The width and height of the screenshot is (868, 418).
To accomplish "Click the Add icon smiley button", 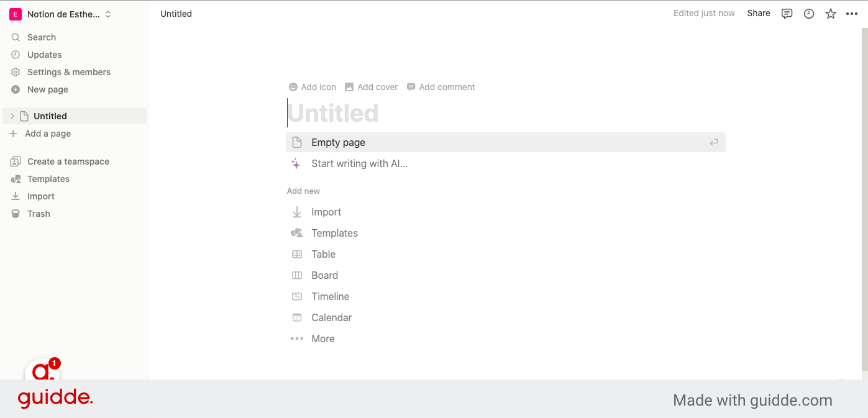I will [x=313, y=87].
